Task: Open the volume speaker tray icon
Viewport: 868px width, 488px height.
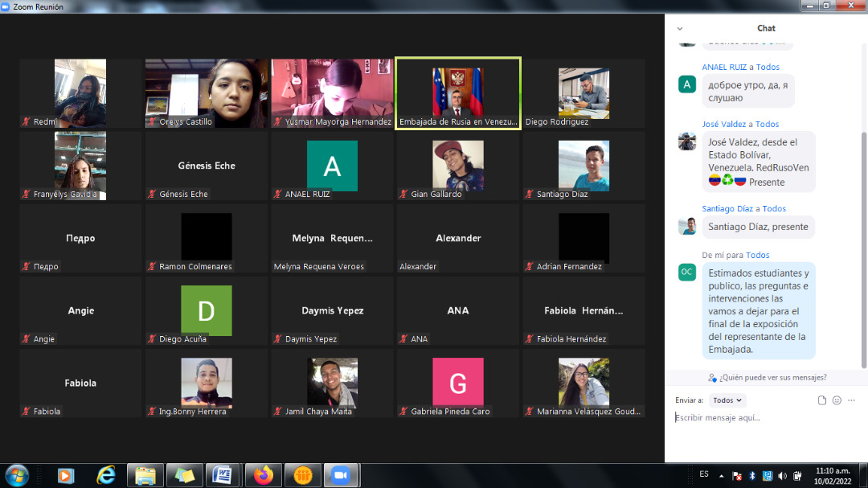Action: 782,476
